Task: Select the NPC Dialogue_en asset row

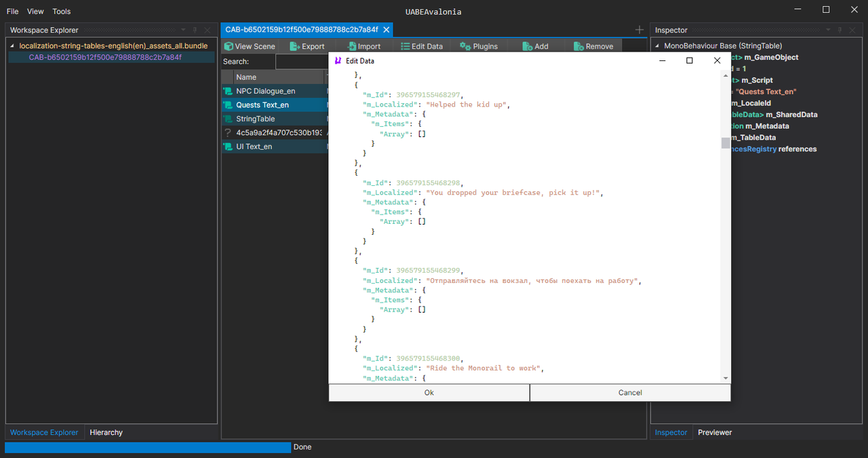Action: click(x=275, y=91)
